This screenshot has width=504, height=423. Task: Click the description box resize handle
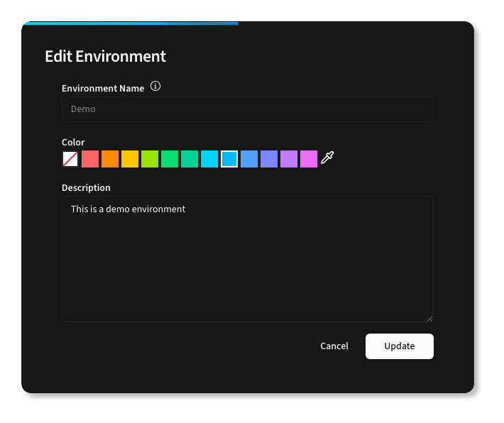429,318
